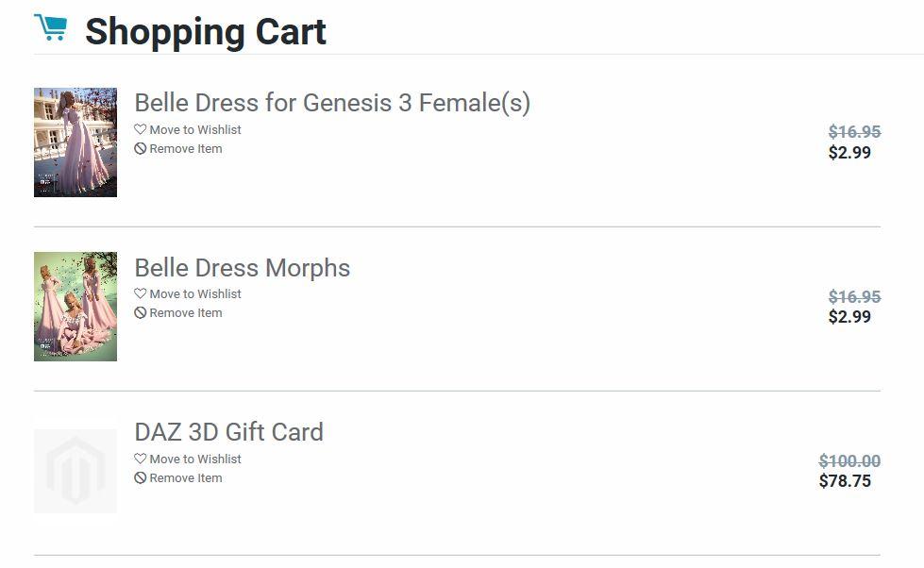This screenshot has width=924, height=568.
Task: Click heart icon for Belle Dress Morphs
Action: (x=141, y=293)
